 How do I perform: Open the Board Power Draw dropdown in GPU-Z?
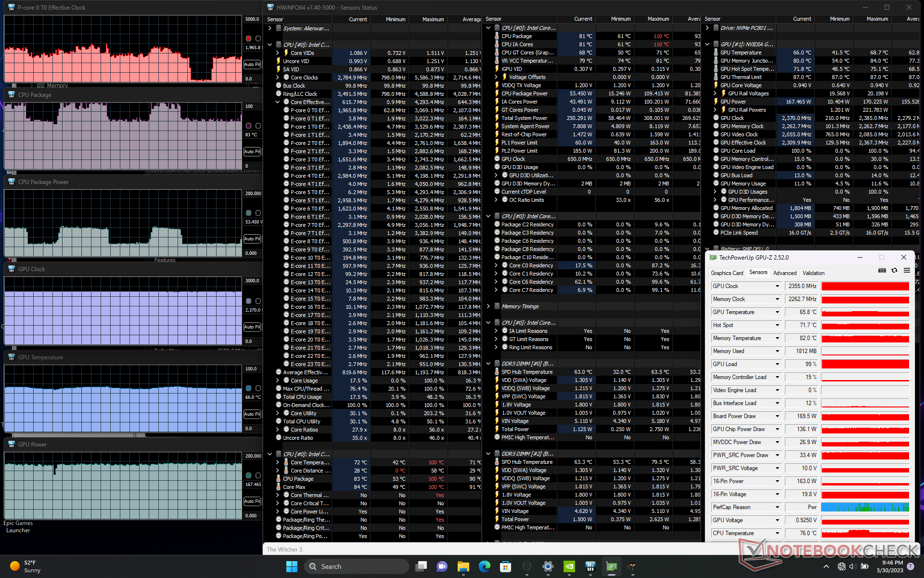pyautogui.click(x=777, y=416)
